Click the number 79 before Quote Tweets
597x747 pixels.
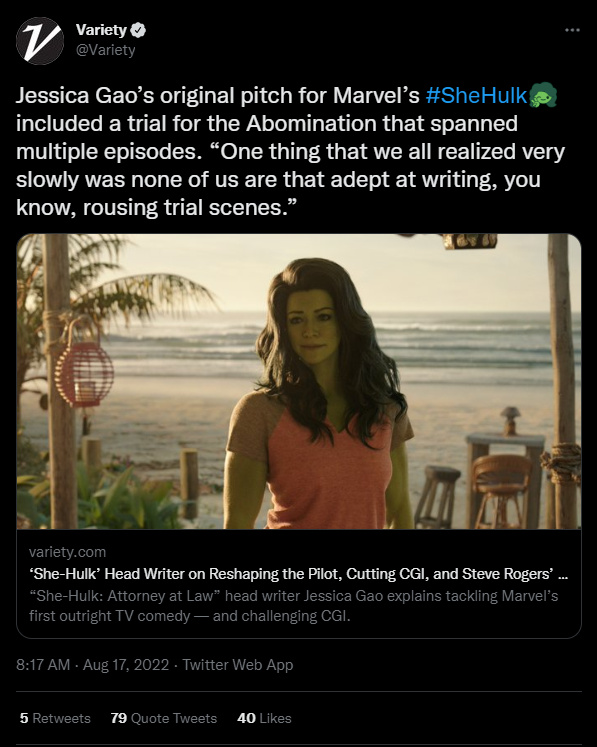(119, 718)
